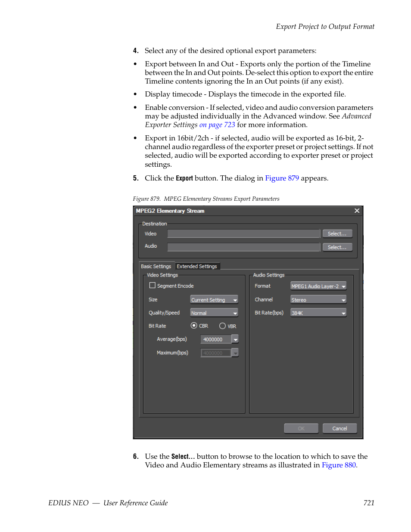Click the Cancel button in dialog
411x532 pixels.
339,428
